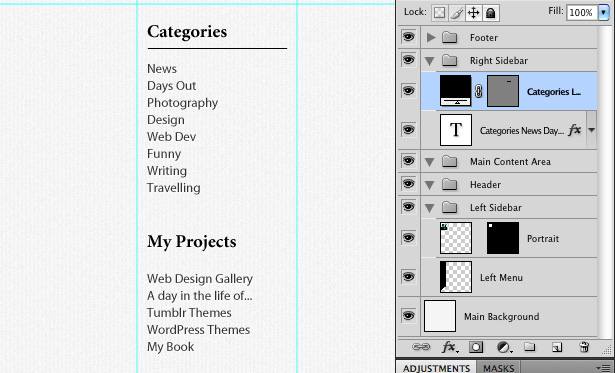Toggle lock transparent pixels icon

tap(440, 13)
